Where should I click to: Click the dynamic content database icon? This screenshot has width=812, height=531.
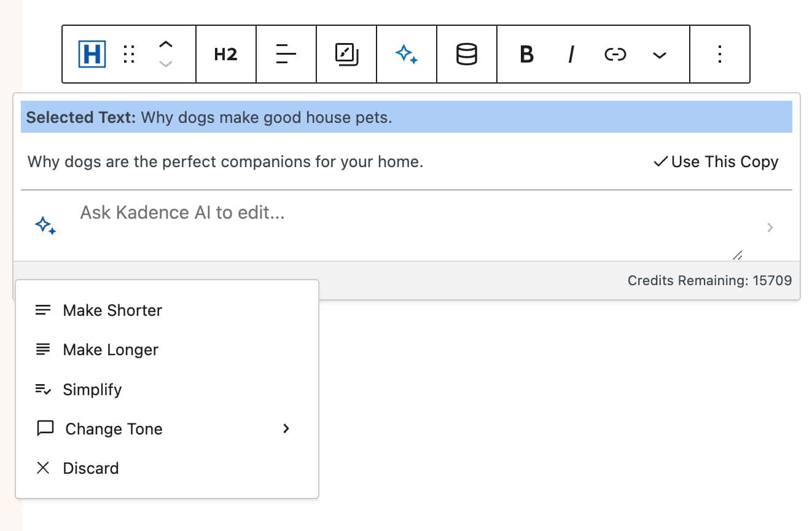(466, 54)
